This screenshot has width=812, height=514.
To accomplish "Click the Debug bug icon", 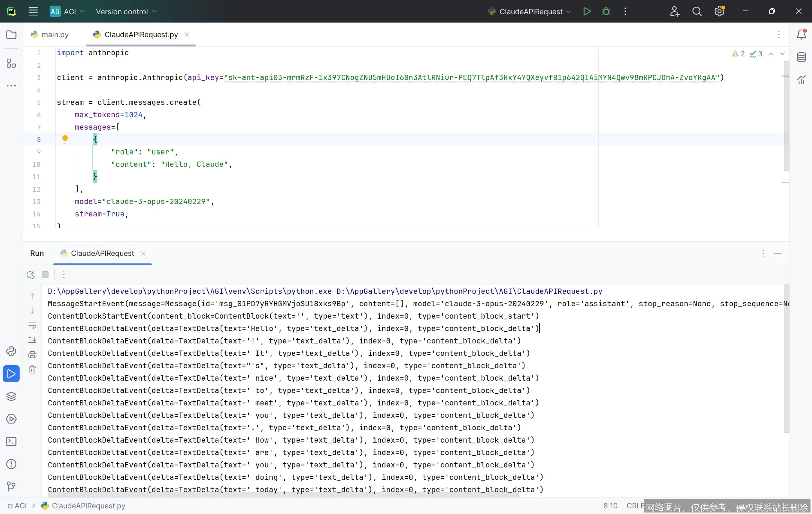I will [x=606, y=11].
